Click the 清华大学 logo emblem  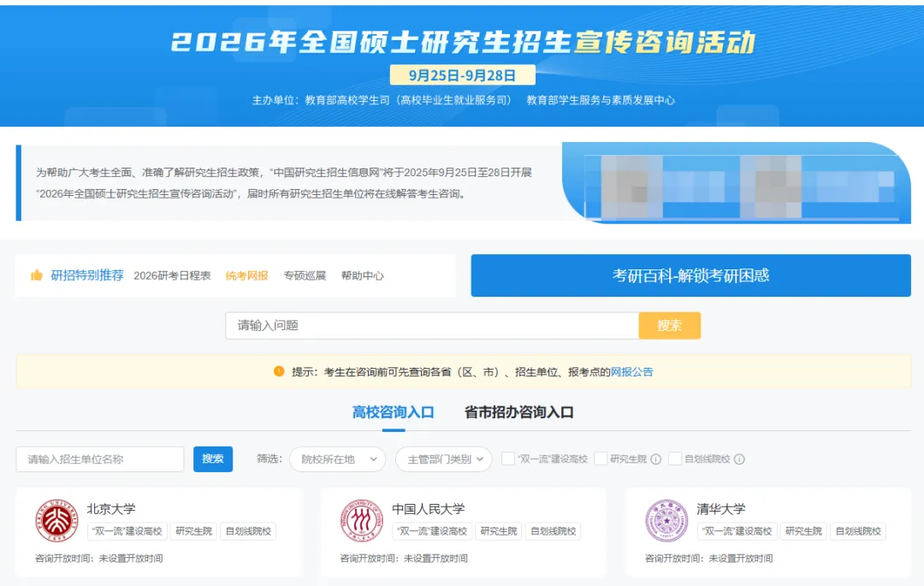(666, 521)
